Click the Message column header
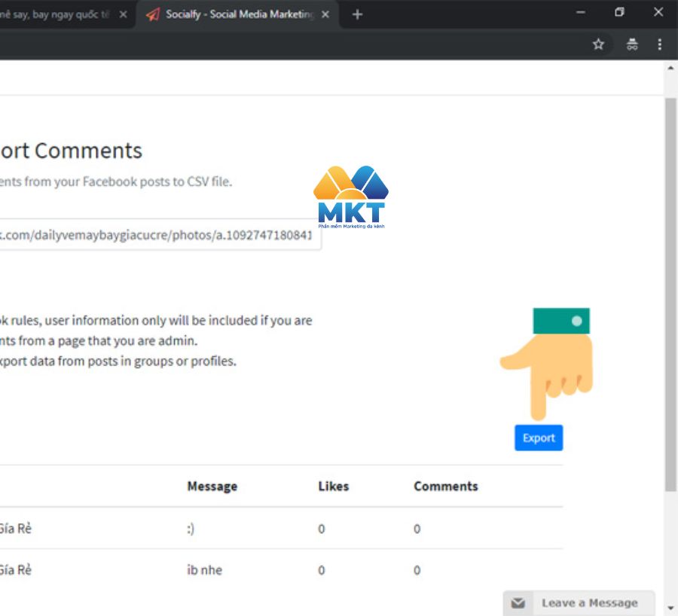Screen dimensions: 678x616 pos(212,486)
